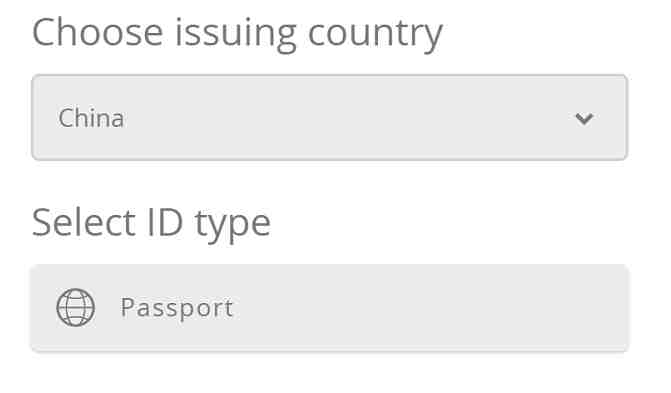Pick the Passport ID type entry
Screen dimensions: 671x393
pyautogui.click(x=330, y=308)
